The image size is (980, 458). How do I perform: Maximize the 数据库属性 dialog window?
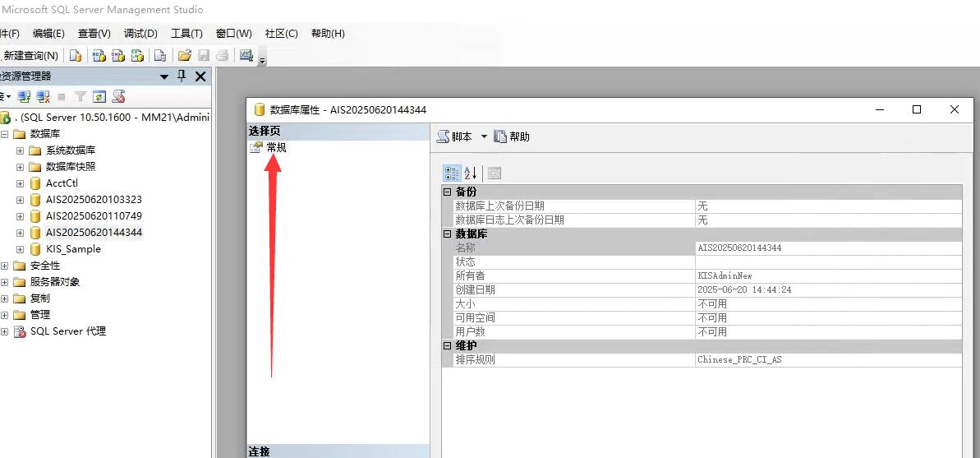click(916, 109)
